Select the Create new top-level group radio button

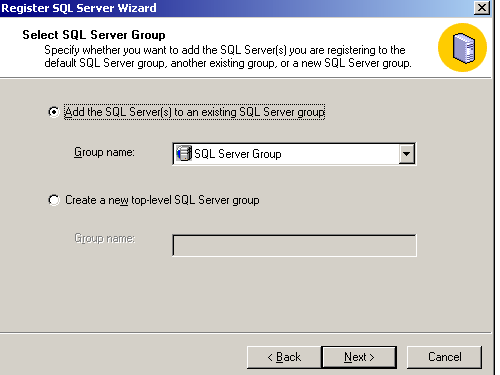[x=54, y=200]
